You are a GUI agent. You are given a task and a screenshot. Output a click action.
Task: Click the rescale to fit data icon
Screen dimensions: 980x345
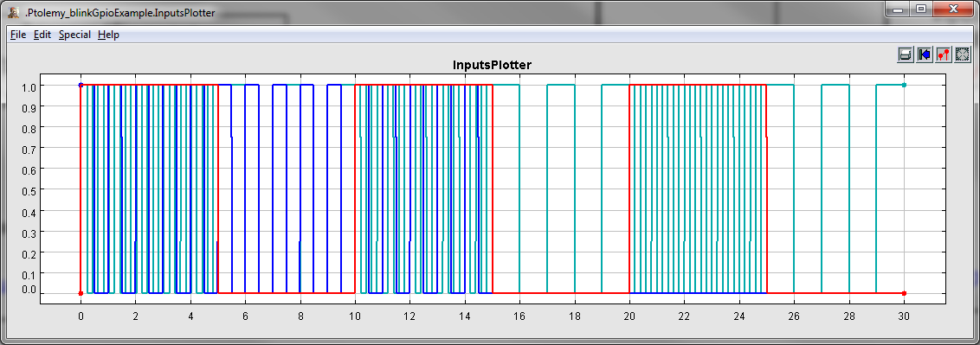pos(962,54)
